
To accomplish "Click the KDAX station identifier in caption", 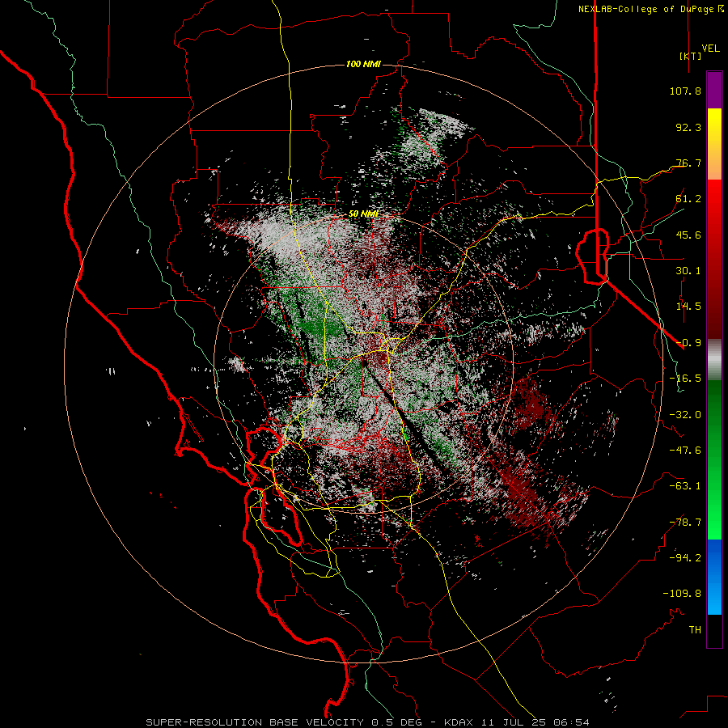I will [460, 722].
